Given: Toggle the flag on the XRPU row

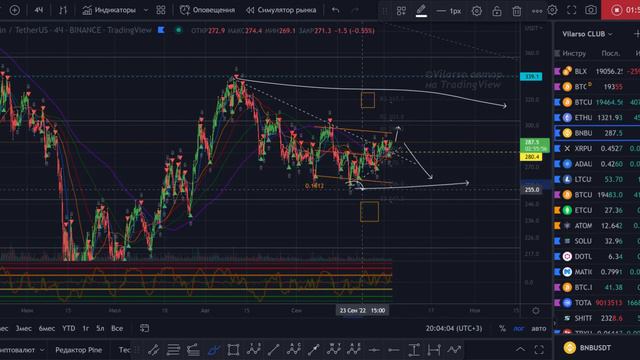Looking at the screenshot, I should 557,149.
